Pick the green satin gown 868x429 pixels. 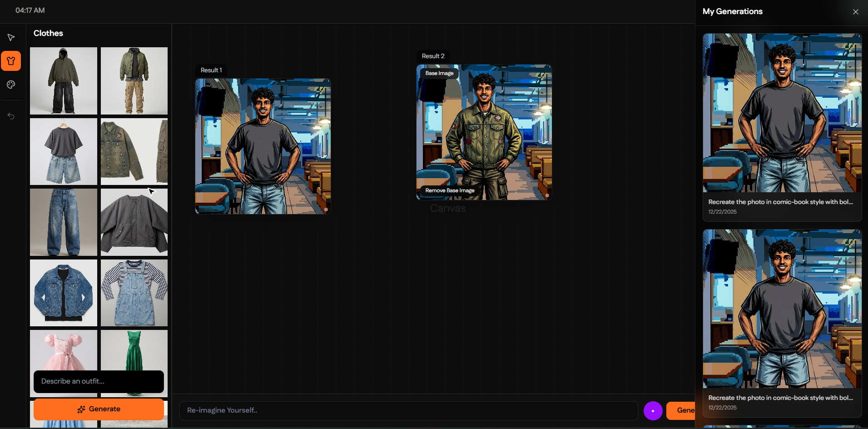(x=134, y=350)
